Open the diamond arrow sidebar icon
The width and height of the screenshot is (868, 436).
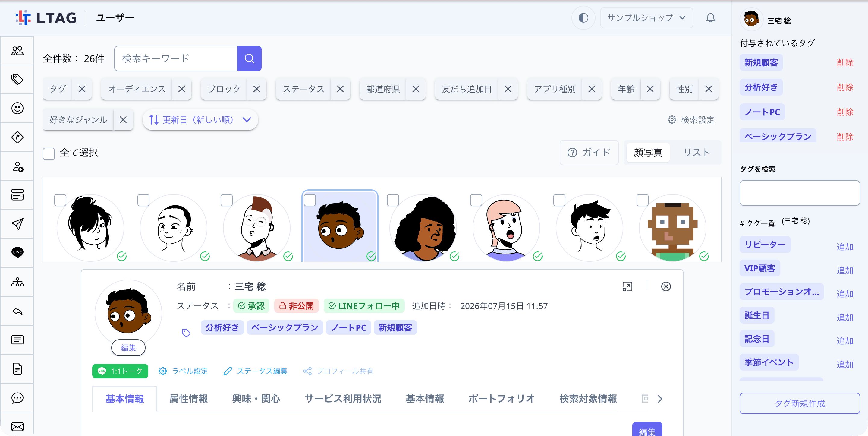coord(17,137)
